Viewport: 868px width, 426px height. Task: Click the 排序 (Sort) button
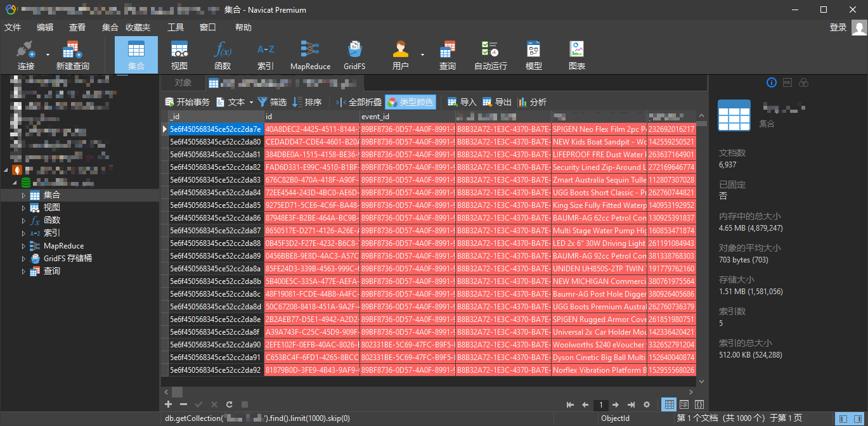pyautogui.click(x=307, y=102)
